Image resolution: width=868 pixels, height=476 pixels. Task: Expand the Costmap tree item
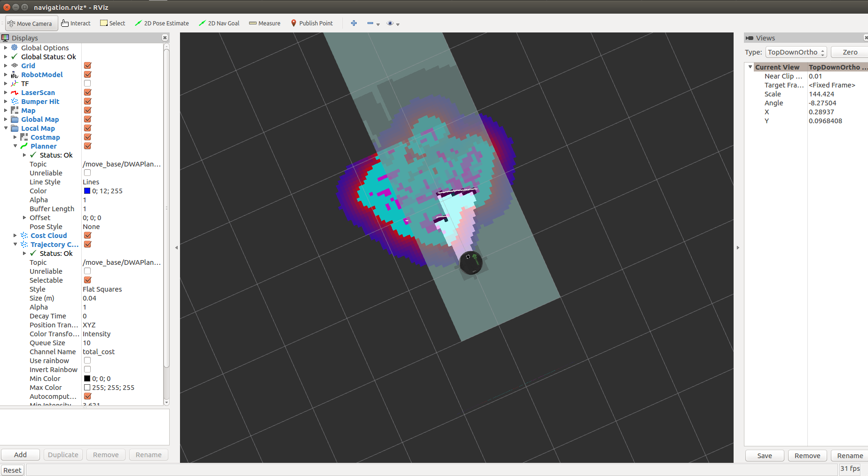[15, 137]
